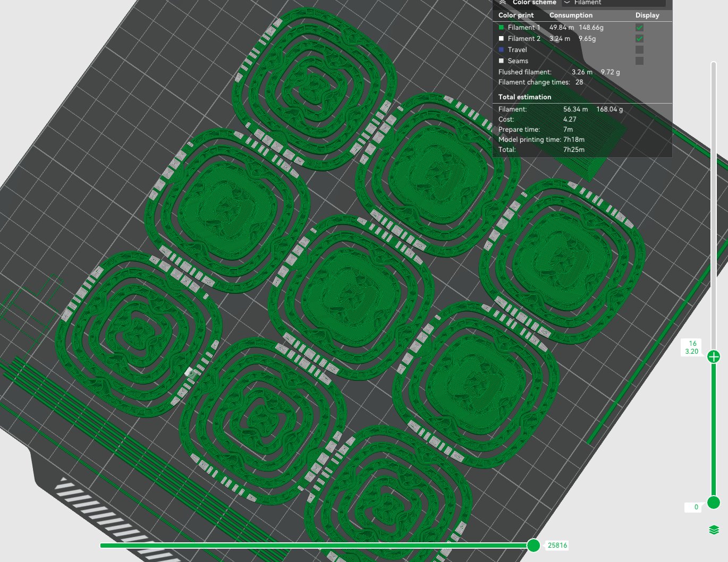Click the Seams color swatch

[x=501, y=61]
